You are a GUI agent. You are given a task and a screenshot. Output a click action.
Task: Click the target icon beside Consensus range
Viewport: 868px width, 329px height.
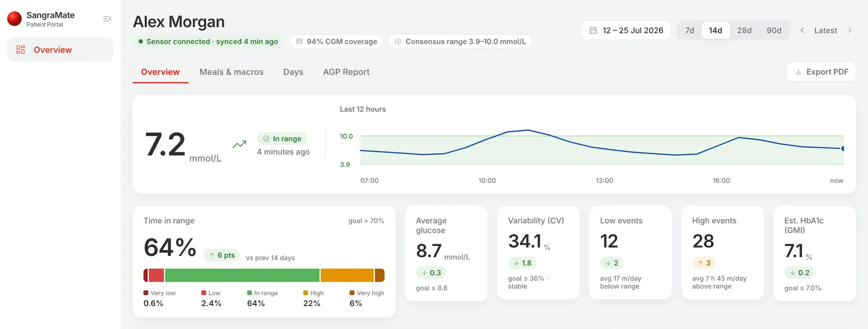click(x=398, y=42)
